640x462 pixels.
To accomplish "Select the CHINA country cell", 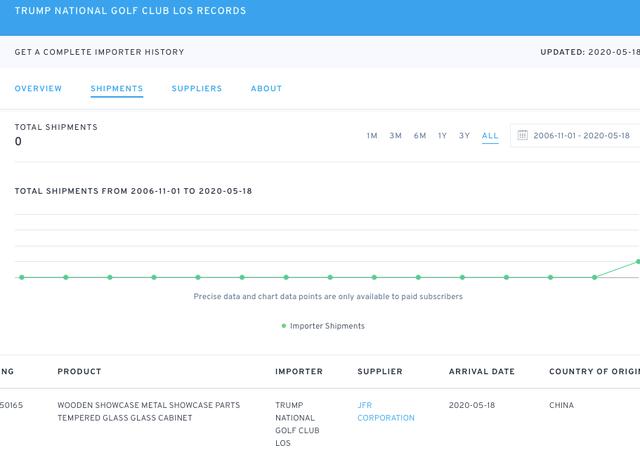I will pyautogui.click(x=561, y=405).
